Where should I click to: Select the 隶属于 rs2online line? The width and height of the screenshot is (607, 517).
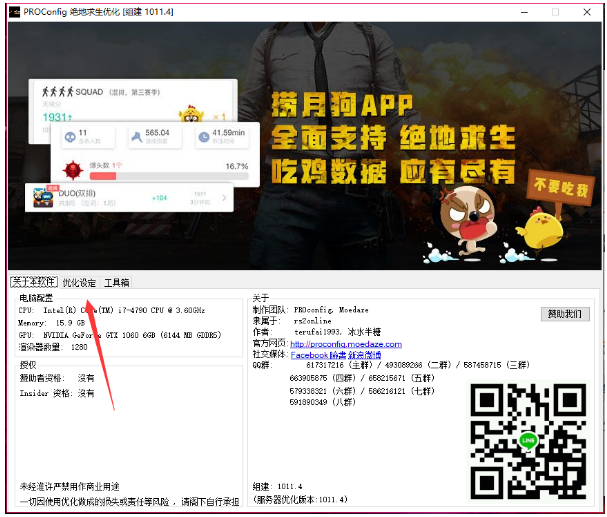pyautogui.click(x=292, y=321)
